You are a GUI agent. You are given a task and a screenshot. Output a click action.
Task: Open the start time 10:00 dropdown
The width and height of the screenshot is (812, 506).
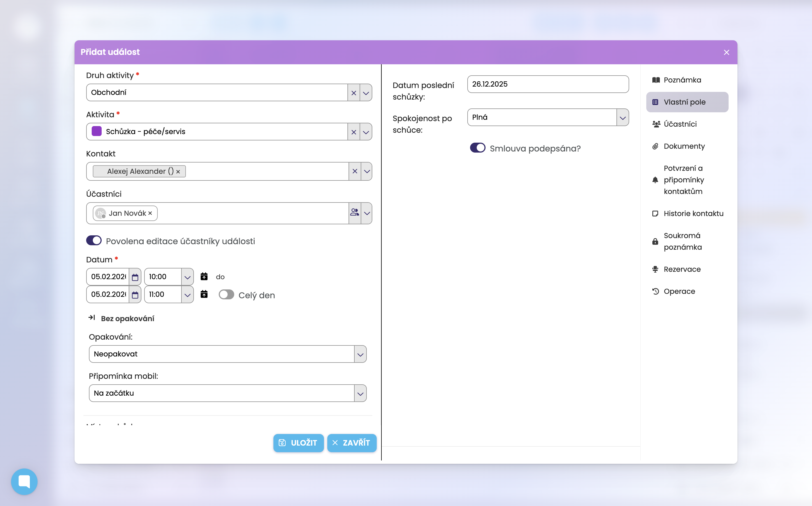187,277
